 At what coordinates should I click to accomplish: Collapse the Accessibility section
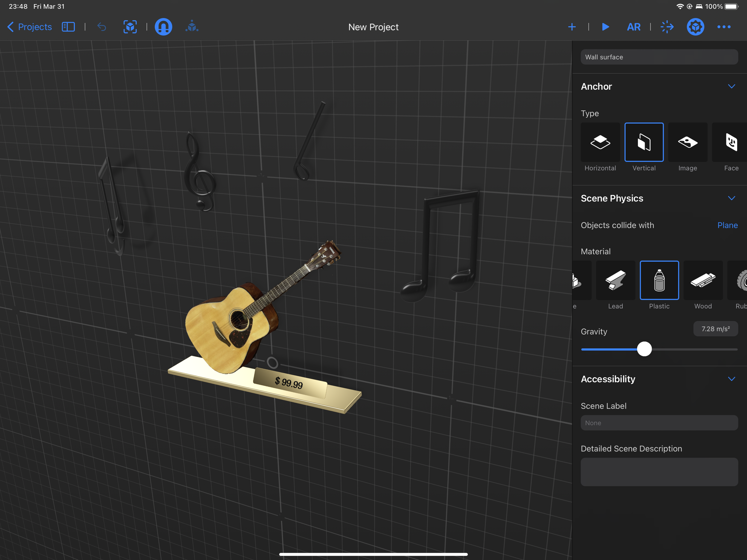731,379
